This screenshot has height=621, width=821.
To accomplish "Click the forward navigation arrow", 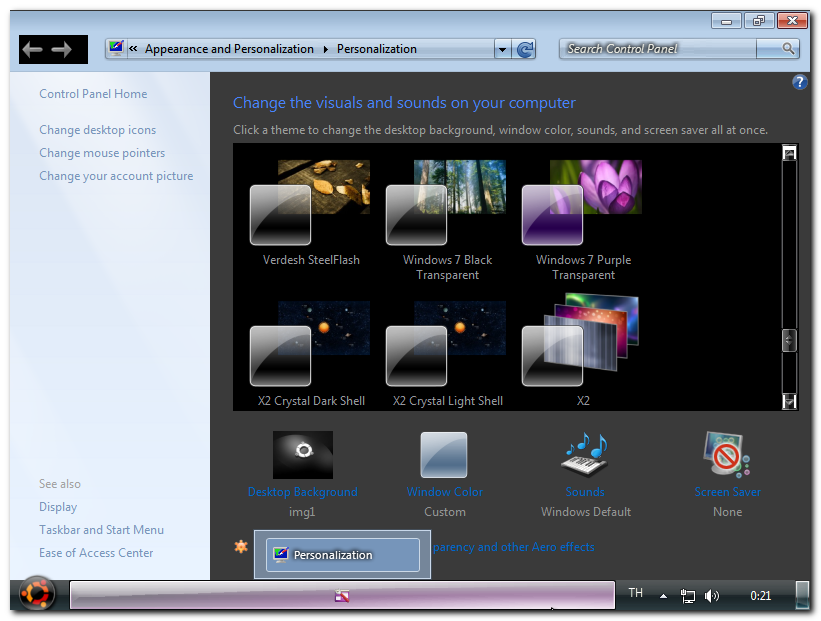I will [x=62, y=50].
